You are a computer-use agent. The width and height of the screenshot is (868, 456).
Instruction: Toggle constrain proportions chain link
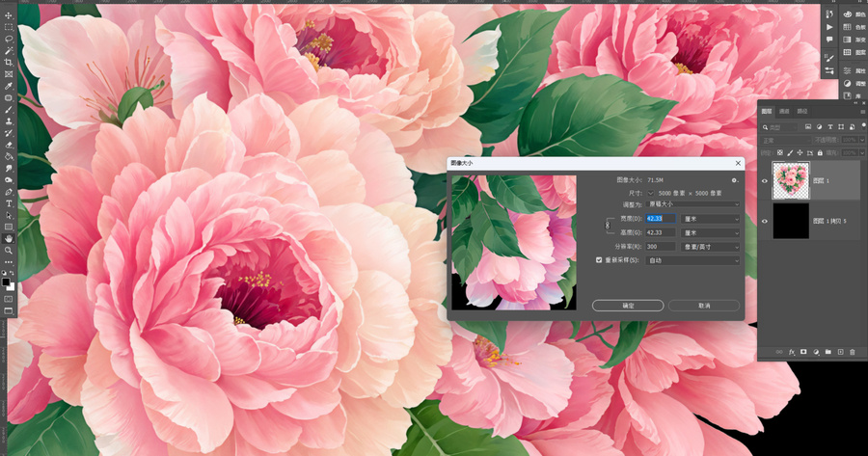pos(608,226)
